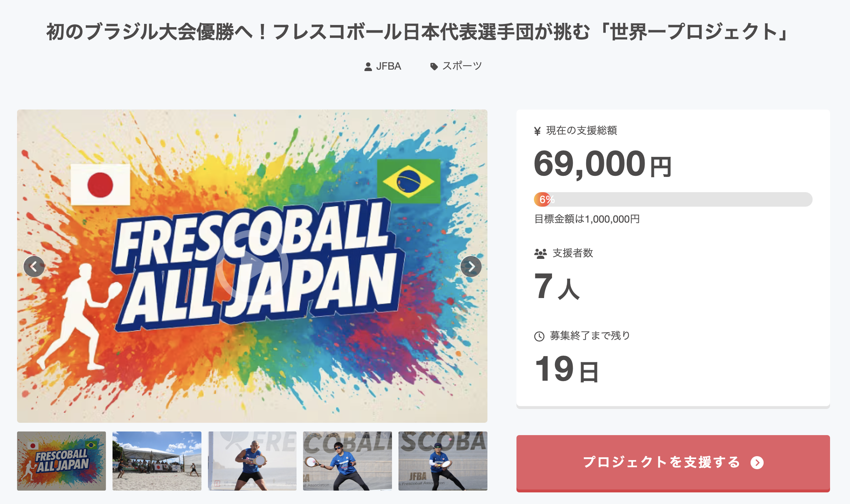Screen dimensions: 850x504
Task: Select the Frescoball All Japan logo thumbnail
Action: tap(61, 461)
